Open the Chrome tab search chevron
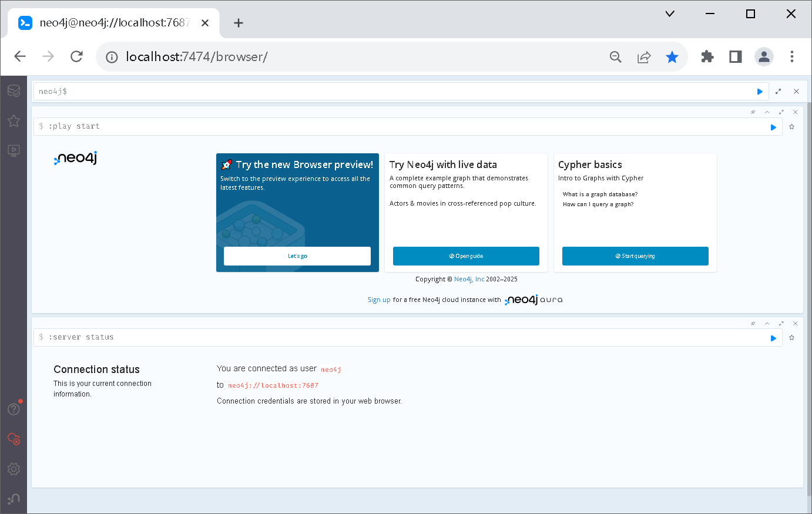Viewport: 812px width, 514px height. [670, 14]
